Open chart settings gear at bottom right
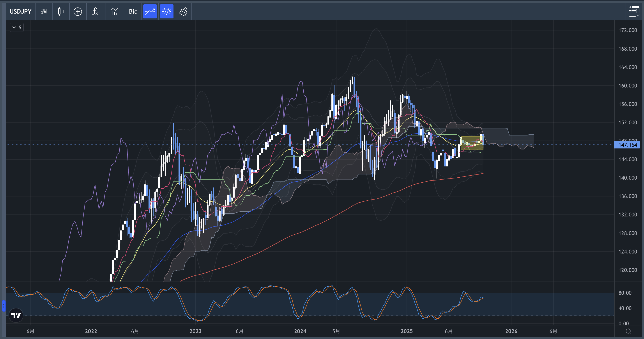The image size is (644, 339). pyautogui.click(x=628, y=331)
